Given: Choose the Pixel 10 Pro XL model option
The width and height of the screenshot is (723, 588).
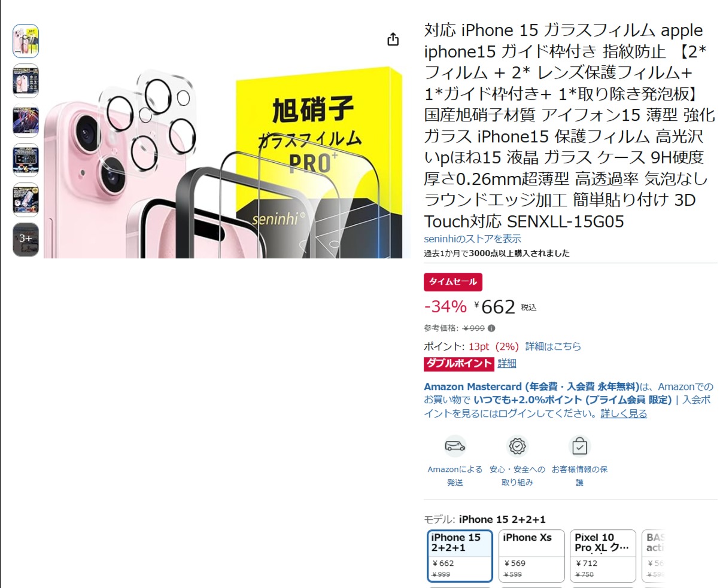Looking at the screenshot, I should click(603, 556).
